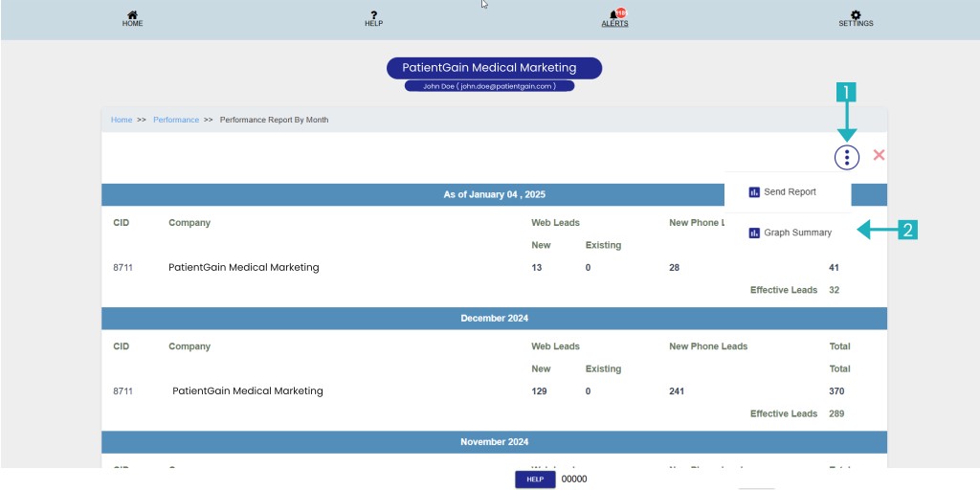
Task: Click 'As of January 04 , 2025' header
Action: [x=495, y=194]
